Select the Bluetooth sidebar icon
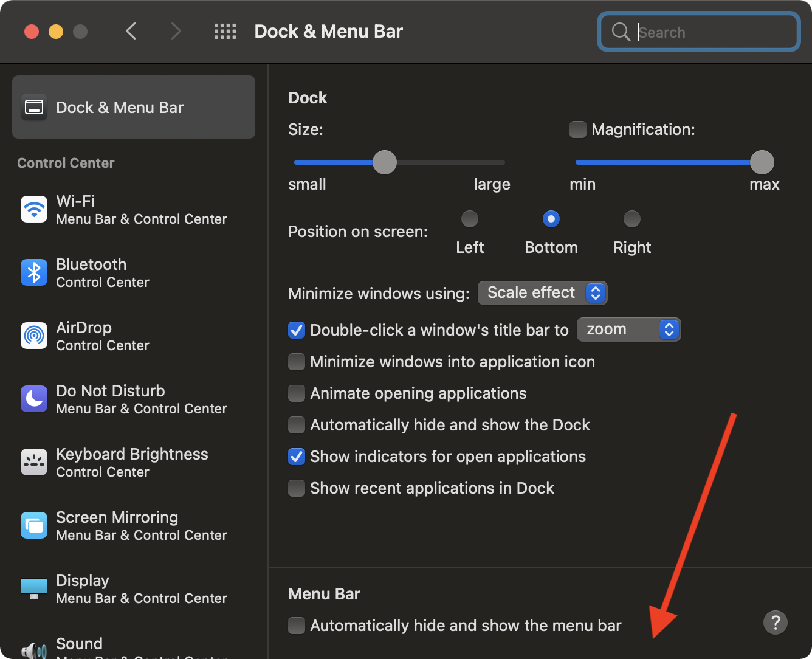This screenshot has height=659, width=812. [x=34, y=273]
